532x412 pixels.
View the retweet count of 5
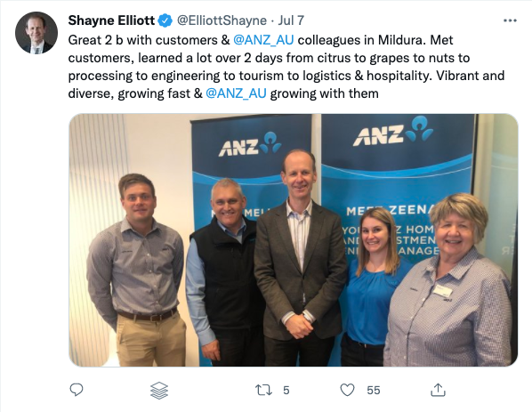point(286,391)
